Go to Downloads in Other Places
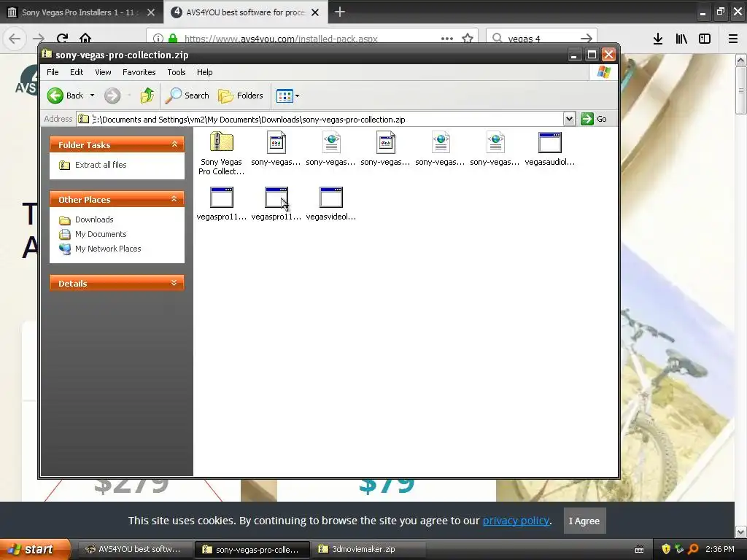Viewport: 747px width, 560px height. click(94, 219)
